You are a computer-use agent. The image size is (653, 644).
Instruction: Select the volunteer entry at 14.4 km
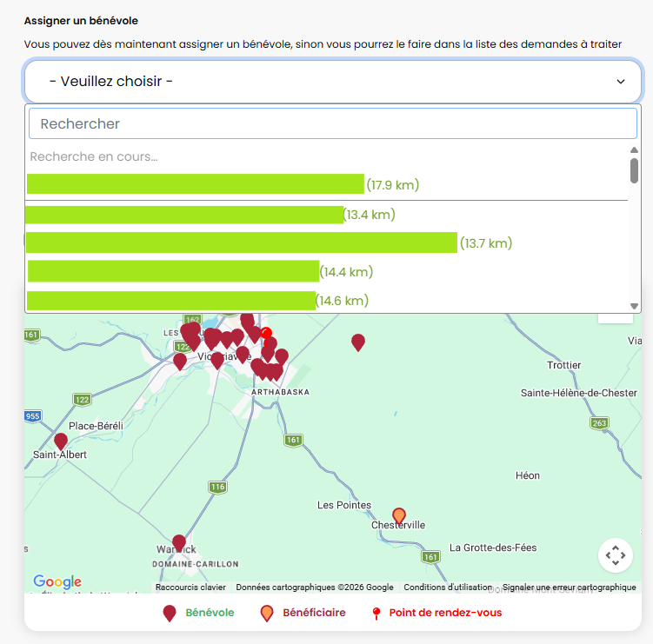[200, 272]
